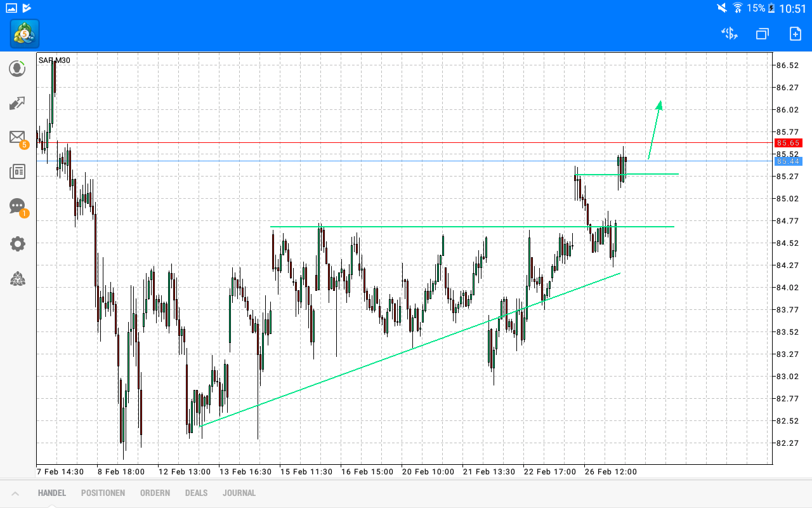The image size is (812, 508).
Task: Switch to the ORDERN tab
Action: [x=155, y=493]
